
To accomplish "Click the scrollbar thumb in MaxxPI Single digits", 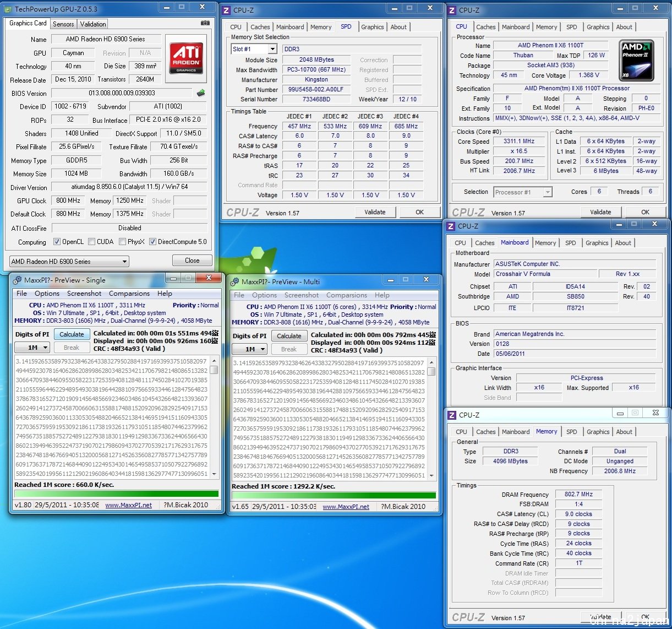I will coord(214,370).
